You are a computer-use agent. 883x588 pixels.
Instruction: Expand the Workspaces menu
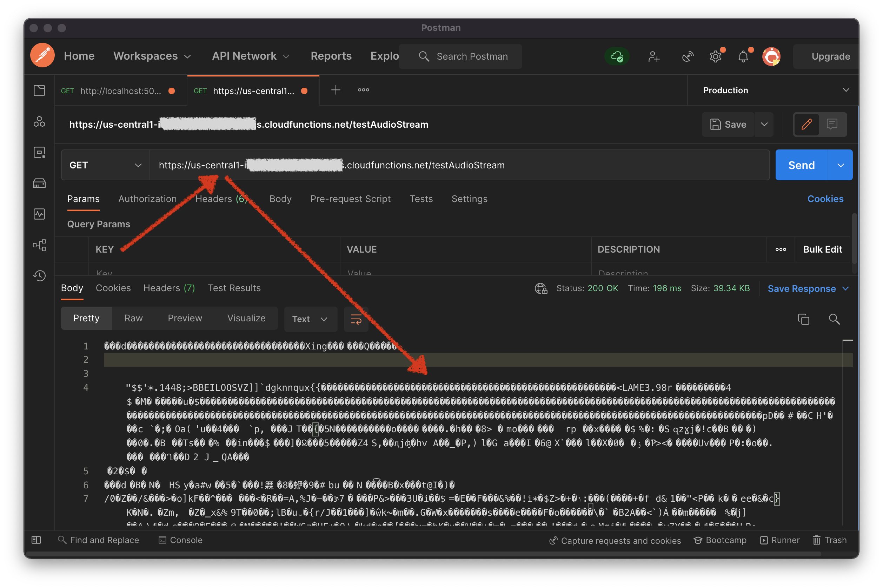152,56
